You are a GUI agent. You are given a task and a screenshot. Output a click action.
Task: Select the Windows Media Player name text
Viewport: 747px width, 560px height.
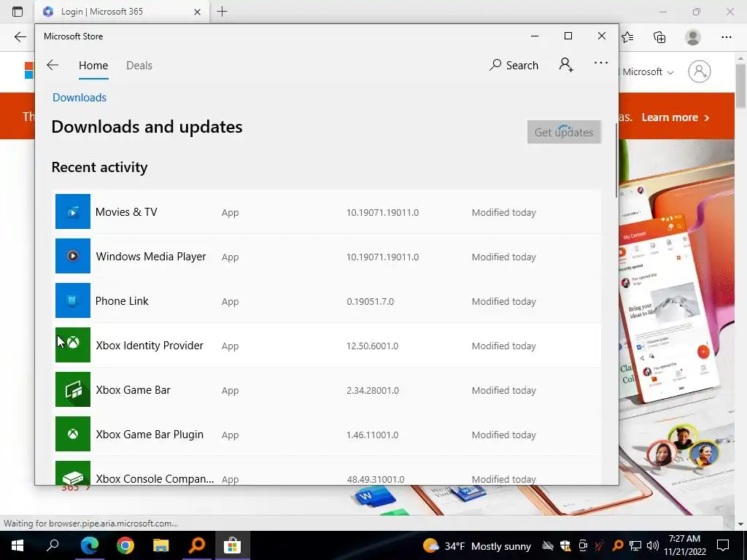151,256
